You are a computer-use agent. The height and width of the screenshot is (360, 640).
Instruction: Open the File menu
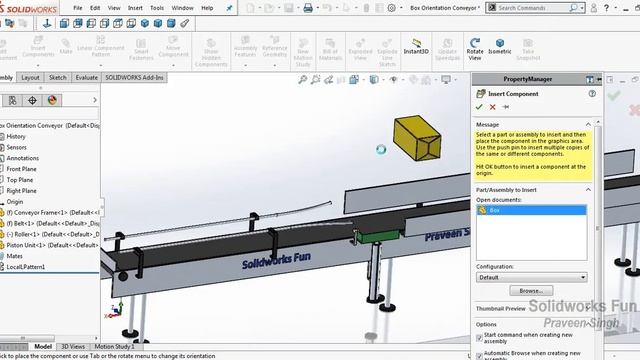pos(78,8)
